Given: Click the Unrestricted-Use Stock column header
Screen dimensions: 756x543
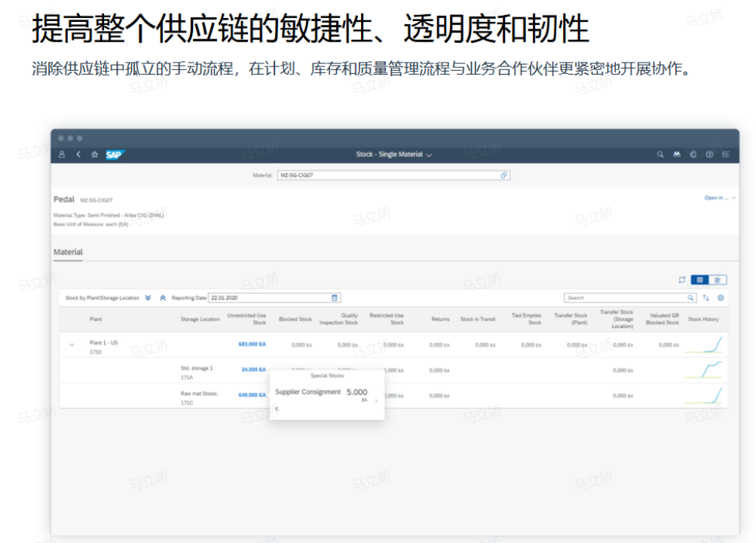Looking at the screenshot, I should click(246, 319).
